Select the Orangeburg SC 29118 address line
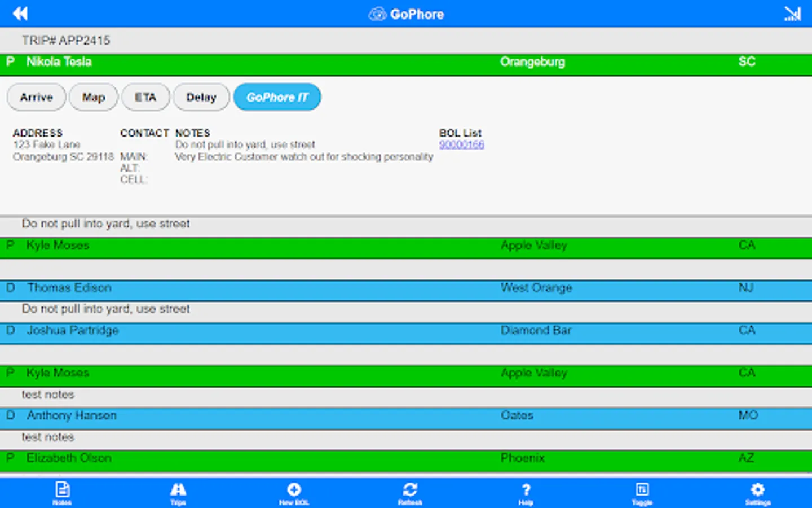The image size is (812, 508). click(x=63, y=156)
